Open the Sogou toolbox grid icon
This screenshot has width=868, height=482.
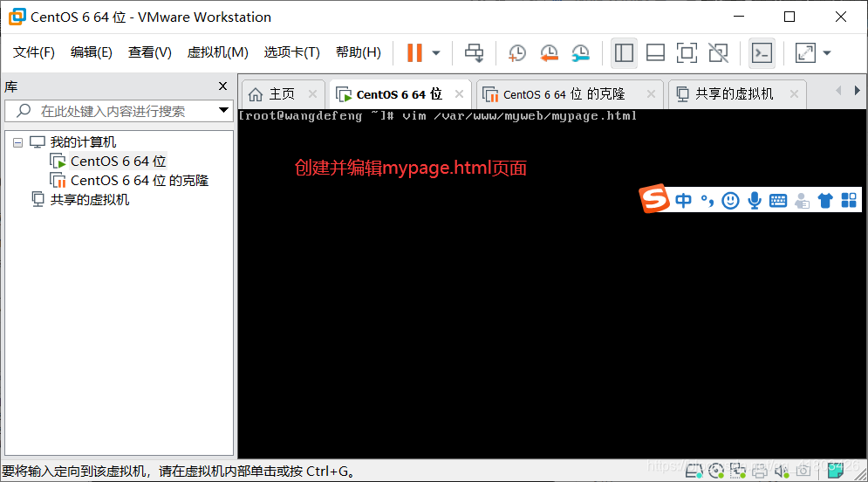[849, 200]
